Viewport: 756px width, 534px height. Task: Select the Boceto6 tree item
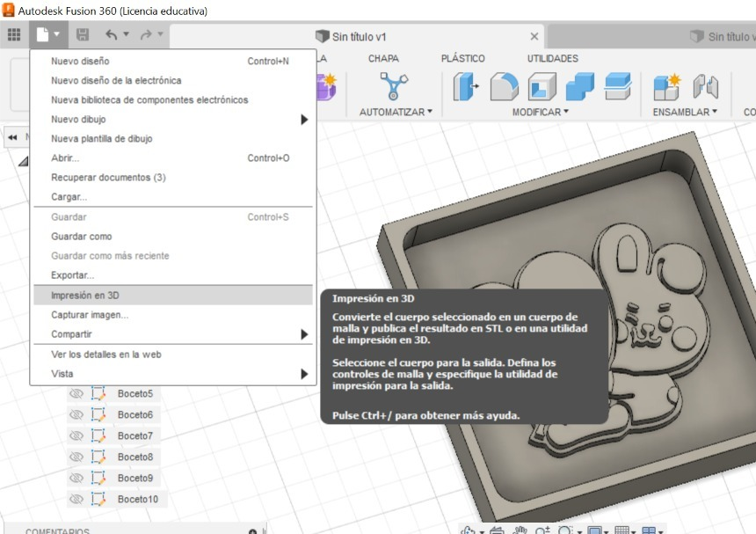(x=135, y=415)
